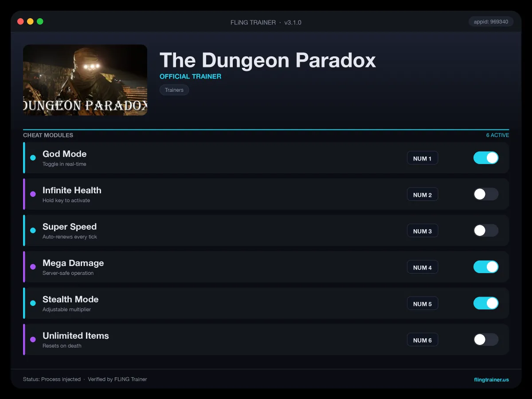This screenshot has width=532, height=399.
Task: Click 'Status: Process injected' in the footer
Action: point(52,379)
